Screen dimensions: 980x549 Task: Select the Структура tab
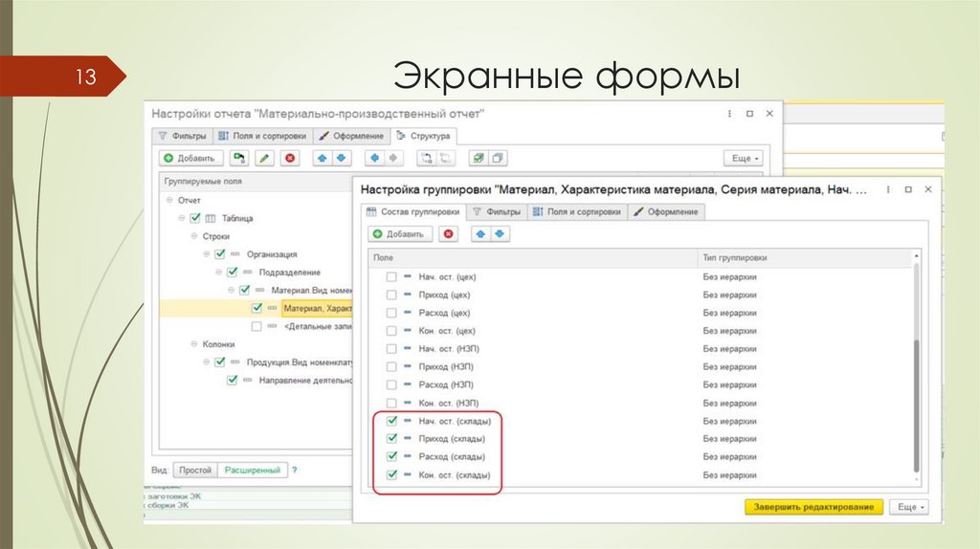tap(423, 136)
